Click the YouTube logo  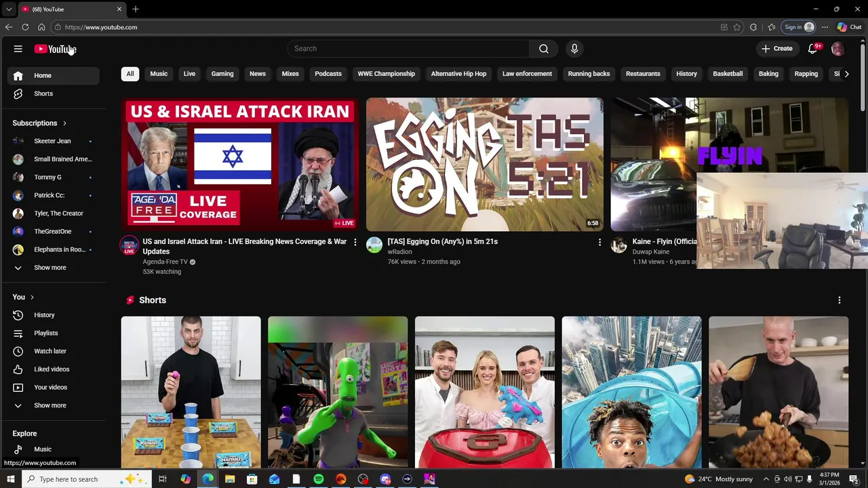pos(55,49)
